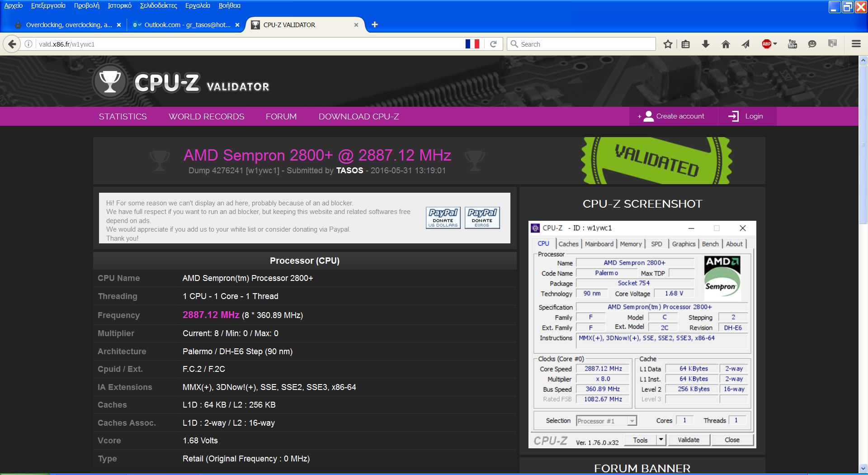This screenshot has height=475, width=868.
Task: Donate via PayPal Euros button
Action: (482, 218)
